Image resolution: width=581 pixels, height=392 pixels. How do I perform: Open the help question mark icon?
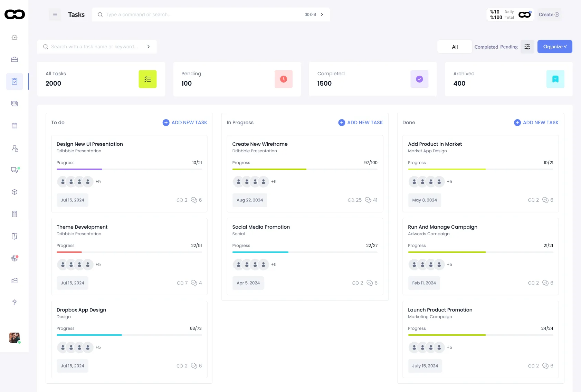coord(15,303)
